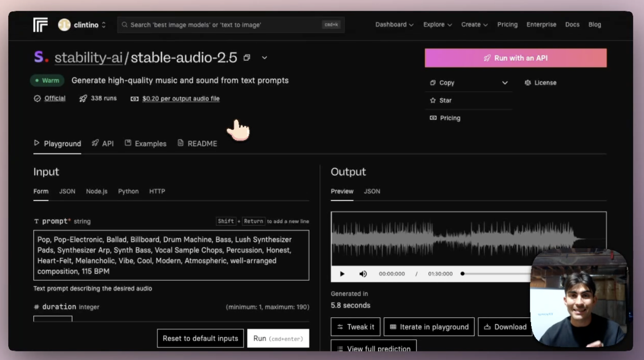
Task: Open the $0.20 per output audio file link
Action: click(x=181, y=99)
